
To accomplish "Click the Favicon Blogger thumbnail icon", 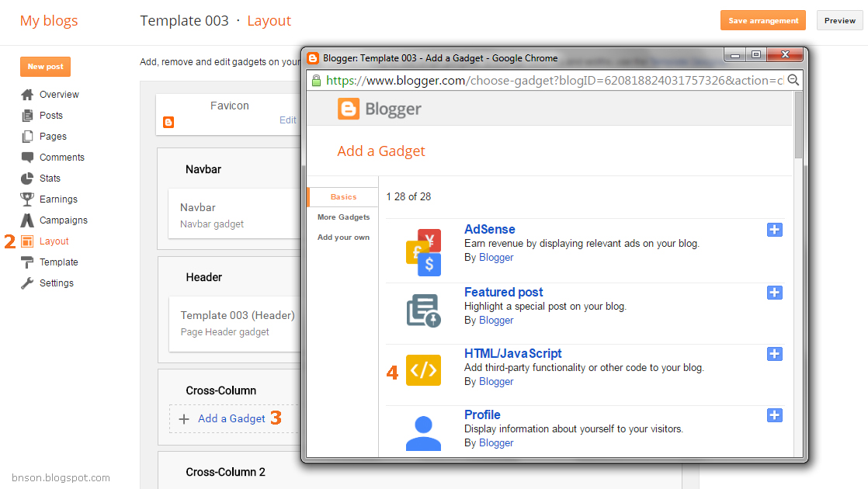I will (168, 123).
